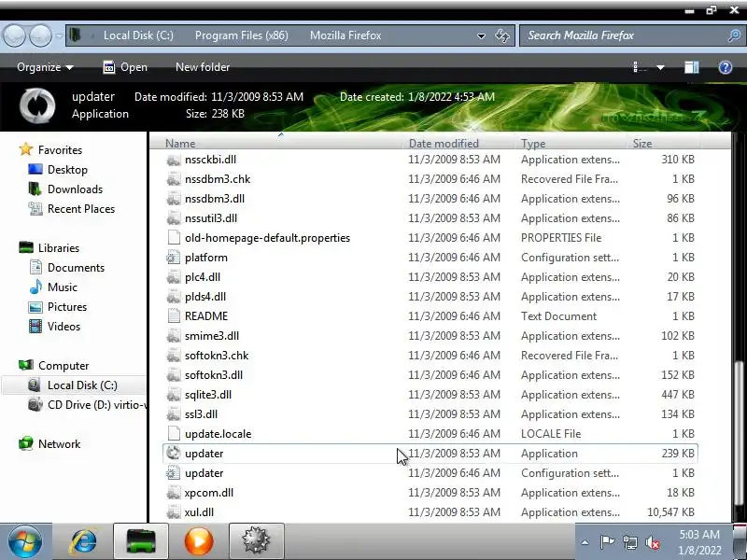Select old-homepage-default.properties file icon
This screenshot has height=560, width=747.
pyautogui.click(x=174, y=238)
